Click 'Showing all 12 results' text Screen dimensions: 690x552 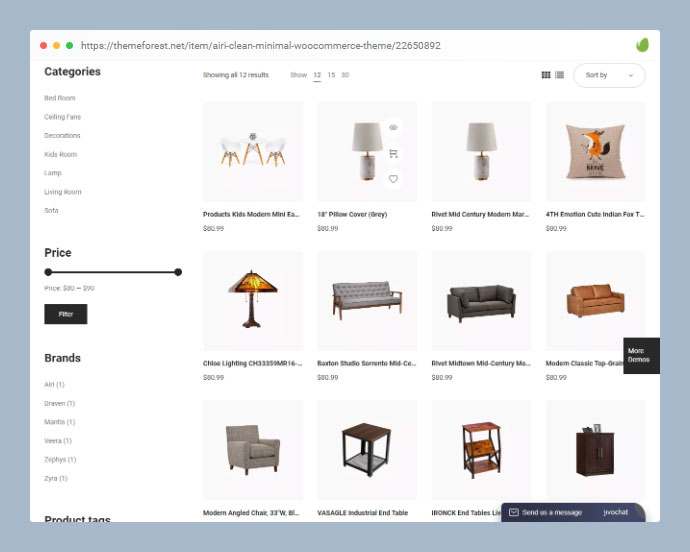[236, 75]
